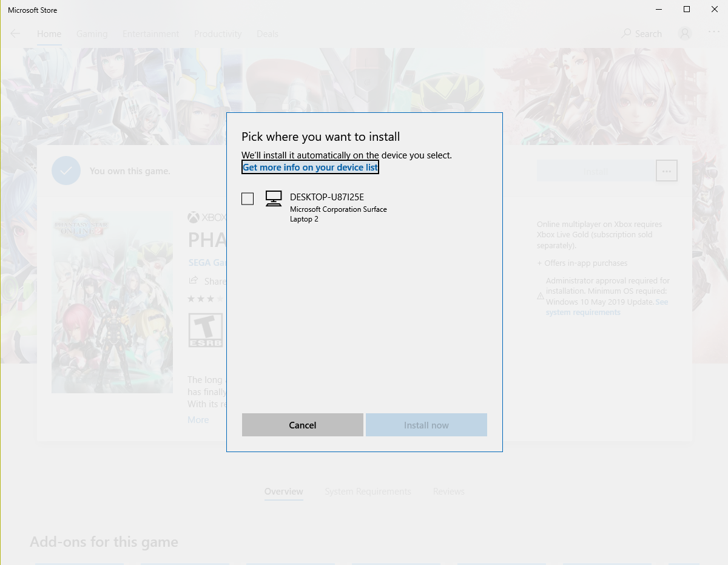Viewport: 728px width, 565px height.
Task: Open the user account profile icon
Action: (x=685, y=33)
